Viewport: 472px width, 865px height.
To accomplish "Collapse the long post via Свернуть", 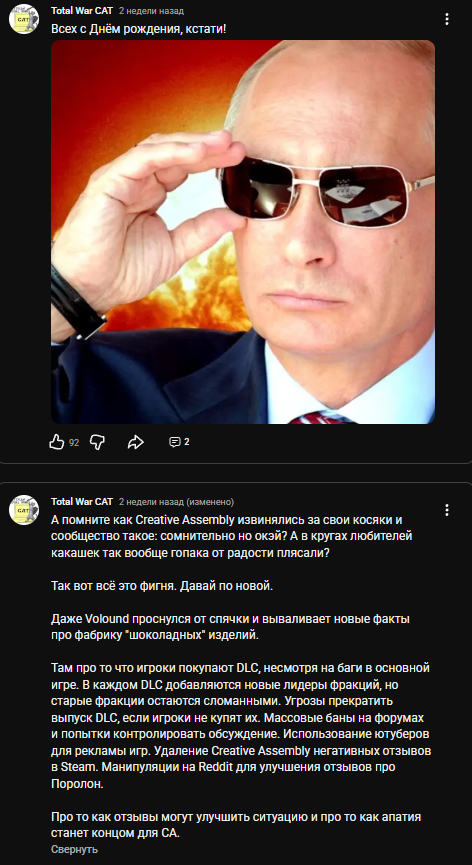I will pyautogui.click(x=74, y=849).
